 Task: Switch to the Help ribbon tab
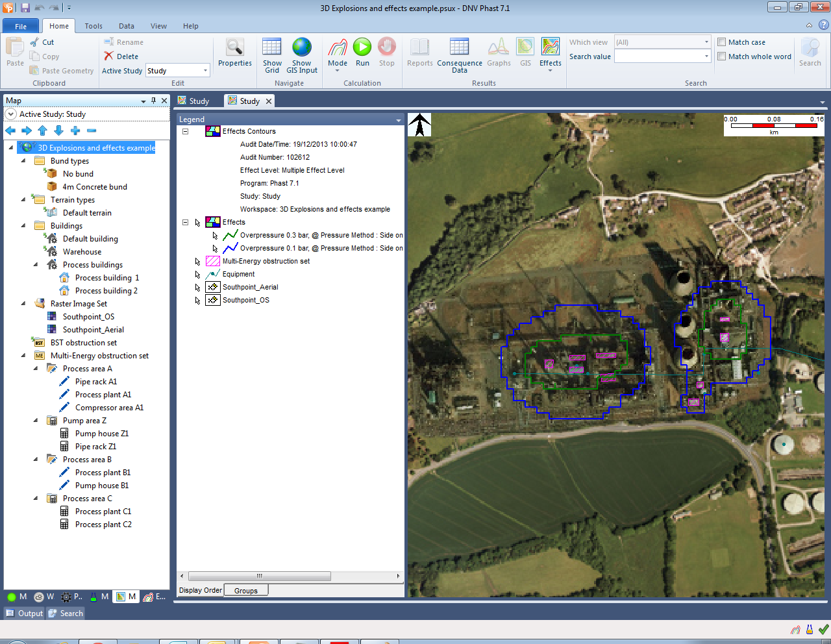point(191,26)
